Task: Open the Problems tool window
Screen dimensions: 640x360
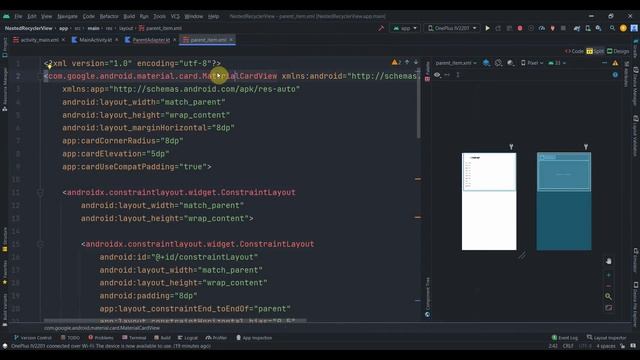Action: [x=101, y=338]
